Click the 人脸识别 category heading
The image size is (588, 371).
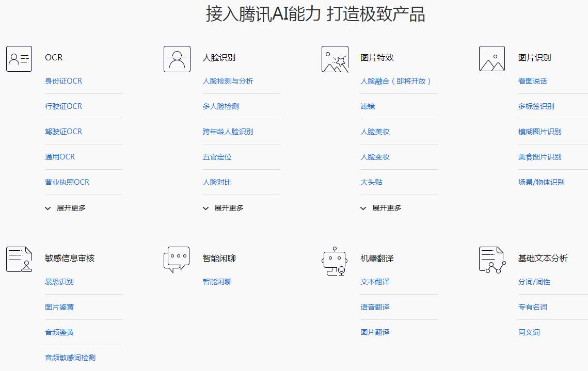click(x=219, y=57)
